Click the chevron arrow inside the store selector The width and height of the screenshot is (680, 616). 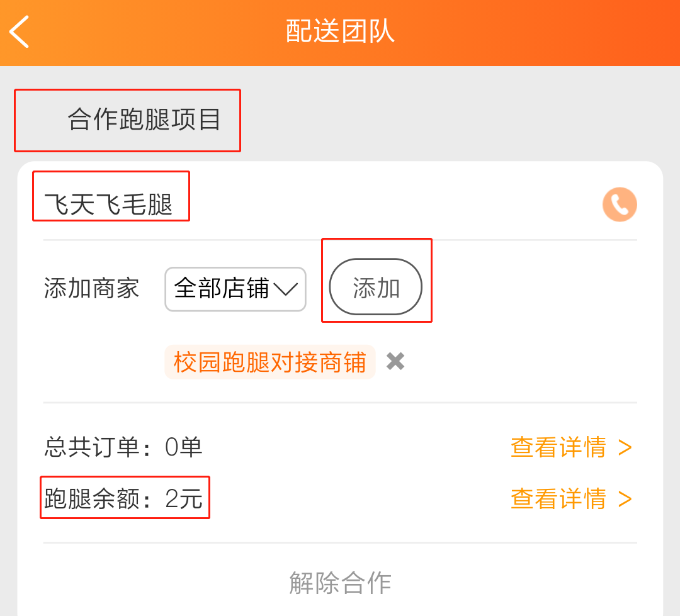tap(286, 289)
